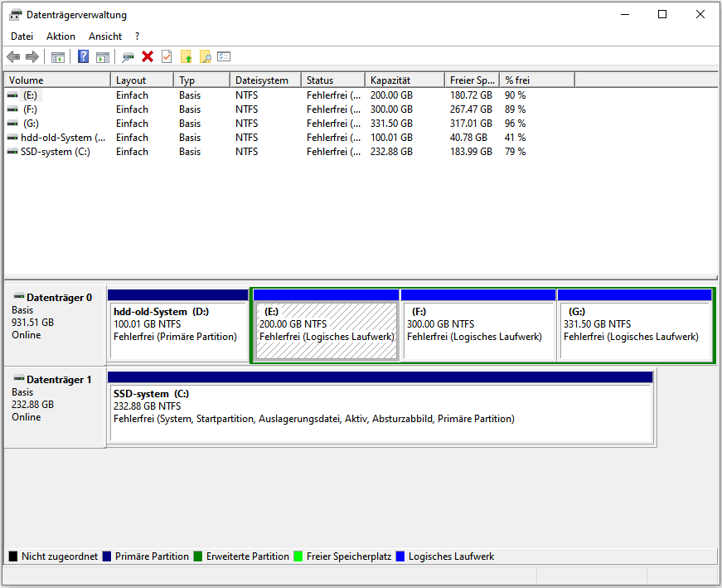Sort by the % frei column header

[537, 80]
